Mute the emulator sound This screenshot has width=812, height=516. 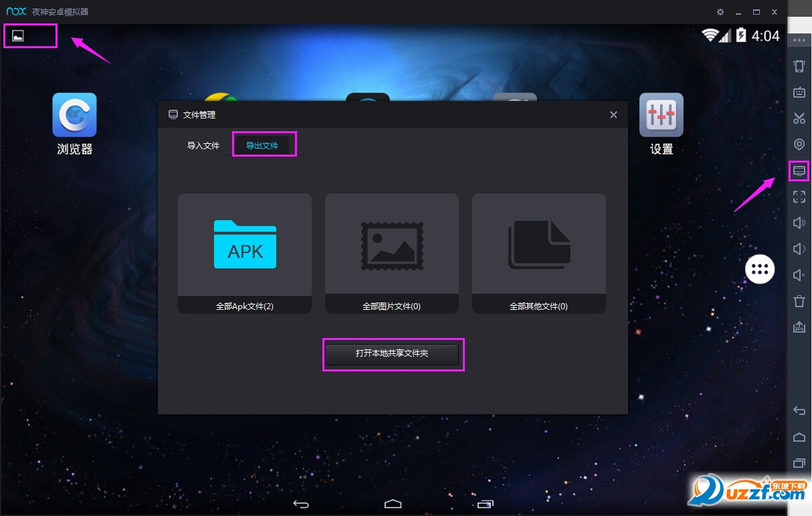[799, 275]
